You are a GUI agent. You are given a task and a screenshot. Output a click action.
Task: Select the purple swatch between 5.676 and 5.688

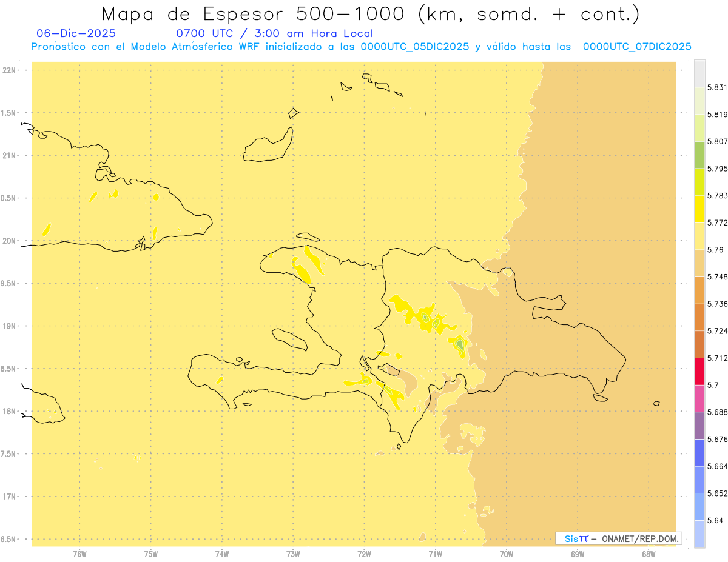[x=699, y=426]
